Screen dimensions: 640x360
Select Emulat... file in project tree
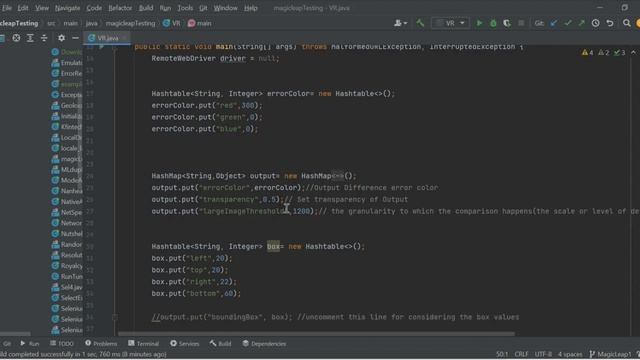click(x=67, y=63)
